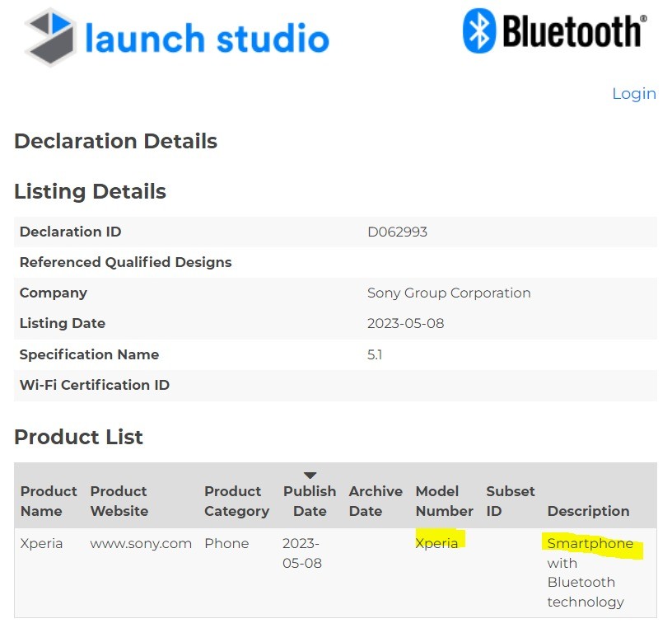The image size is (672, 628).
Task: Click the Company label
Action: click(54, 293)
